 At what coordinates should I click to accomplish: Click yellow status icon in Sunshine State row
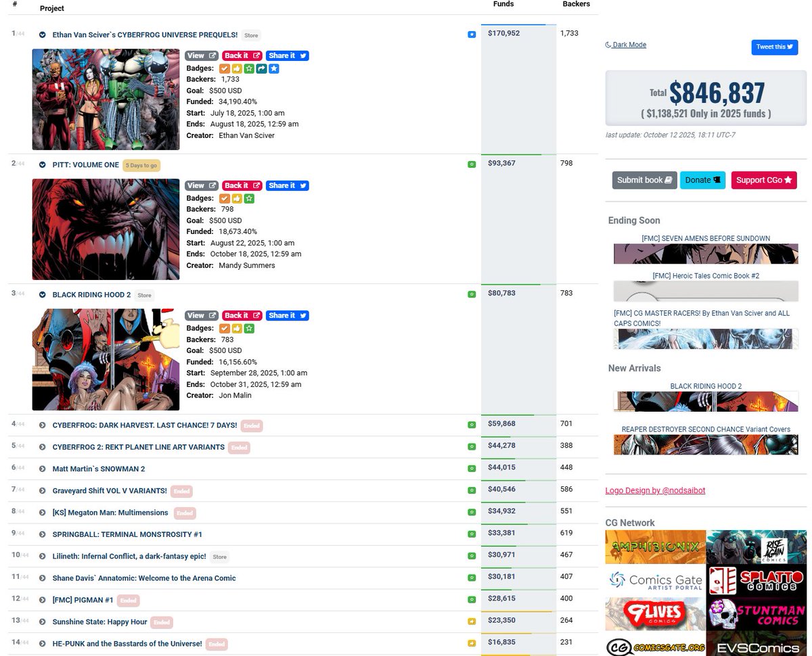[472, 622]
